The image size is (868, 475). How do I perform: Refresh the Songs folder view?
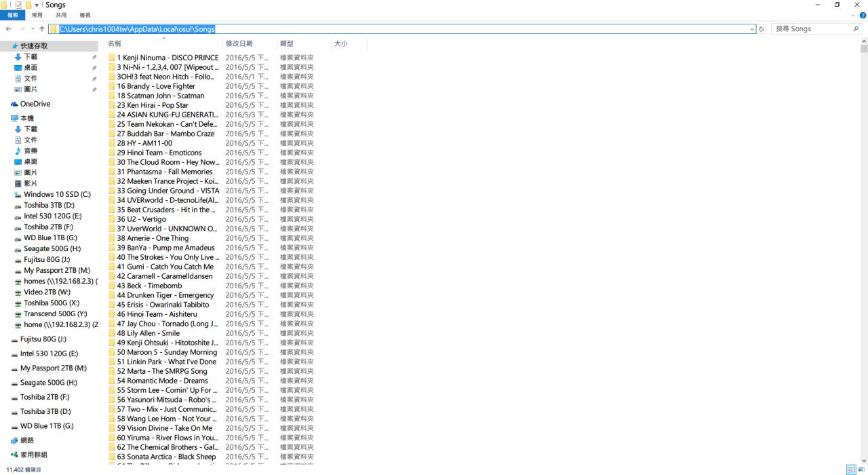point(762,29)
